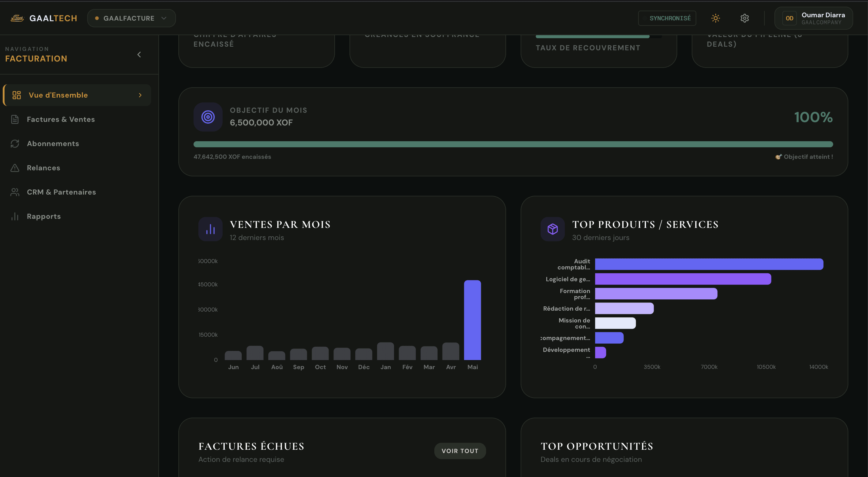
Task: Click the 'OBJECTIF DU MOIS' label
Action: pos(269,110)
